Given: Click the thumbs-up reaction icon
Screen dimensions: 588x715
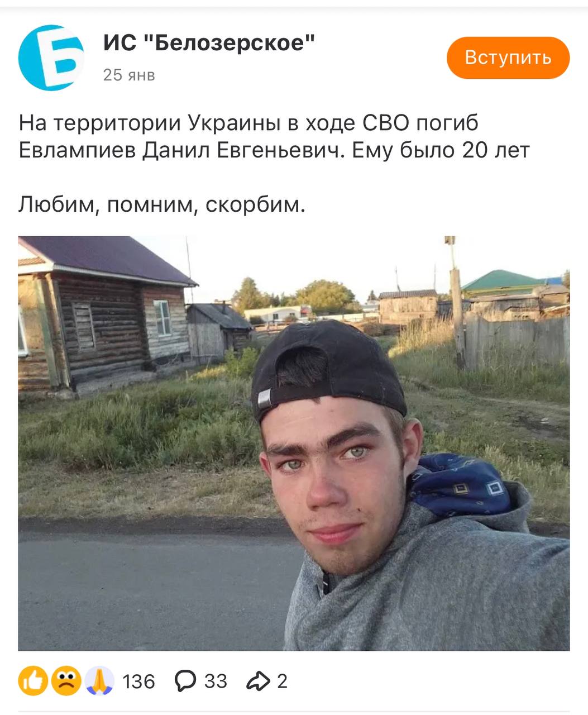Looking at the screenshot, I should 34,681.
